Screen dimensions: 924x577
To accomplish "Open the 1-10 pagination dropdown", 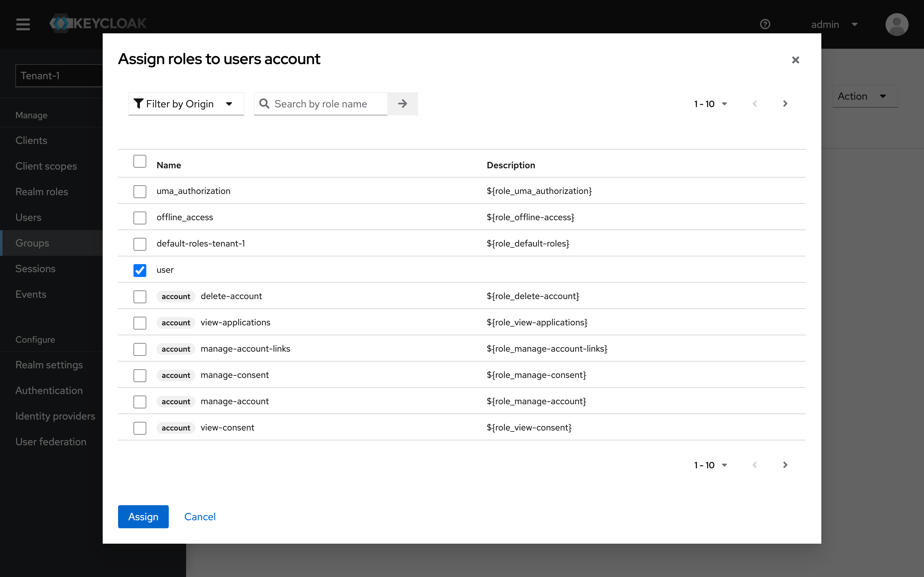I will tap(711, 104).
